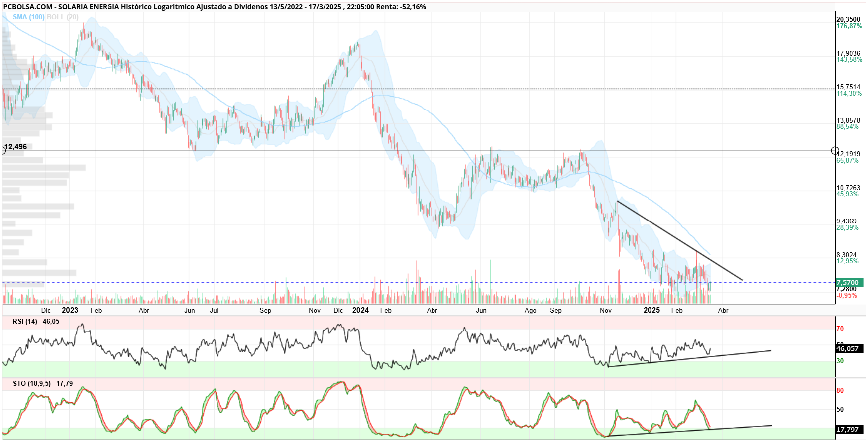Select the circle handle beside the 12,1919 price
The image size is (868, 442).
(835, 151)
